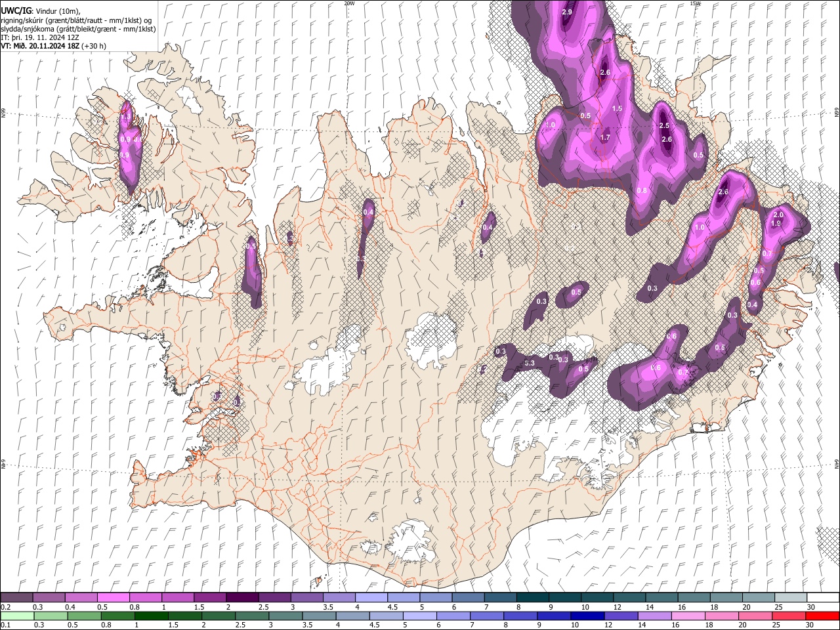The image size is (840, 630).
Task: Select the '1.5' precipitation value on the map
Action: [x=617, y=109]
